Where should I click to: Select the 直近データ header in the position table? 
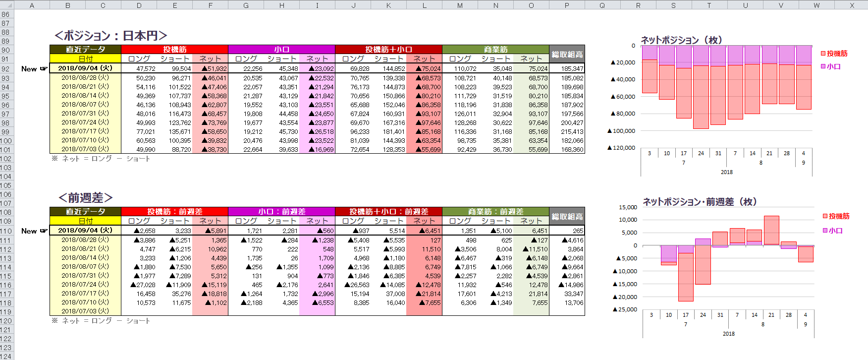85,50
